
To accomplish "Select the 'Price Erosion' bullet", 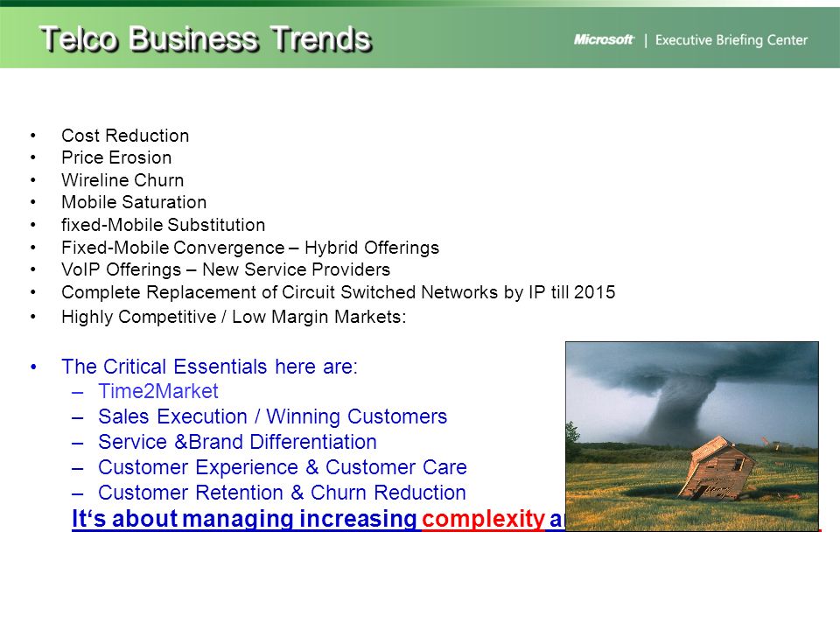I will tap(116, 157).
